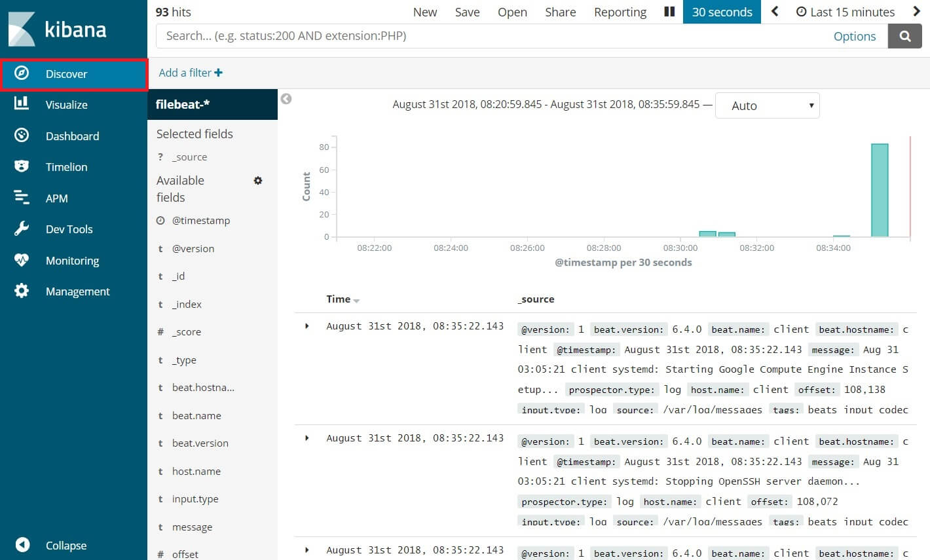This screenshot has width=930, height=560.
Task: Click the Save button
Action: tap(467, 12)
